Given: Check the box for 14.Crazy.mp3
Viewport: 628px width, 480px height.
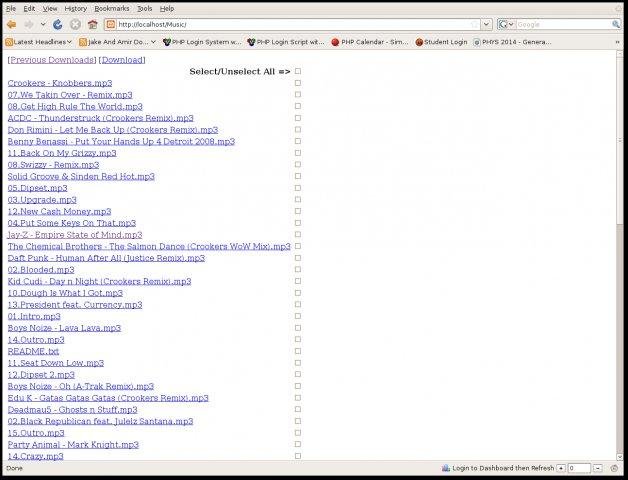Looking at the screenshot, I should [298, 456].
